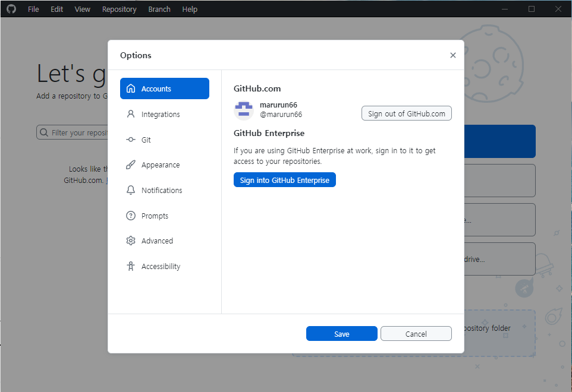Click the Git commit icon
572x392 pixels.
tap(131, 140)
